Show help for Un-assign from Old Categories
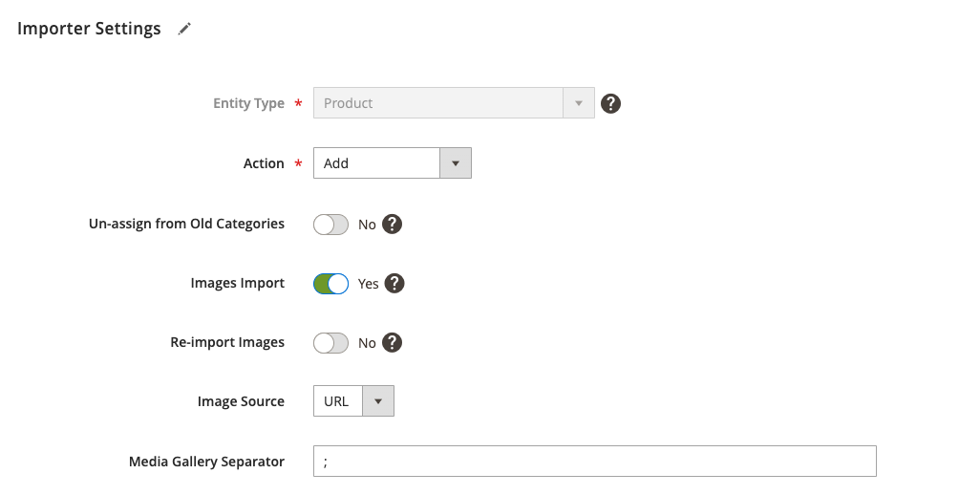 (x=392, y=224)
